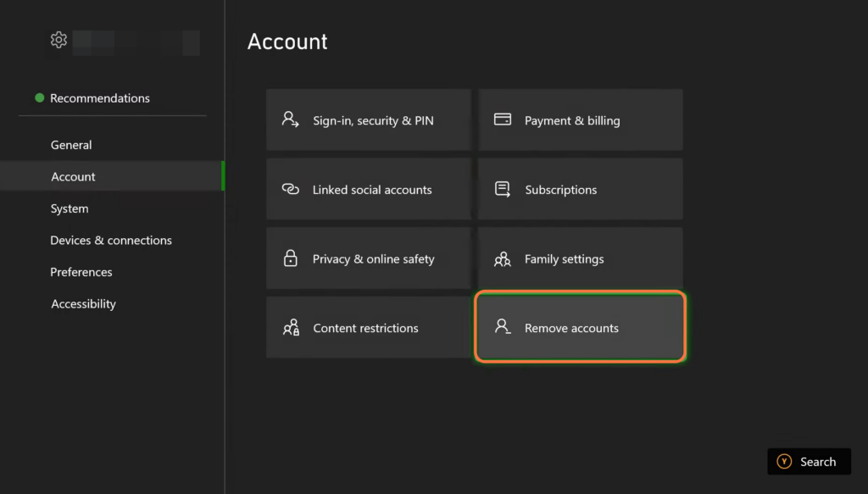Click the Search button
This screenshot has height=494, width=868.
coord(809,461)
